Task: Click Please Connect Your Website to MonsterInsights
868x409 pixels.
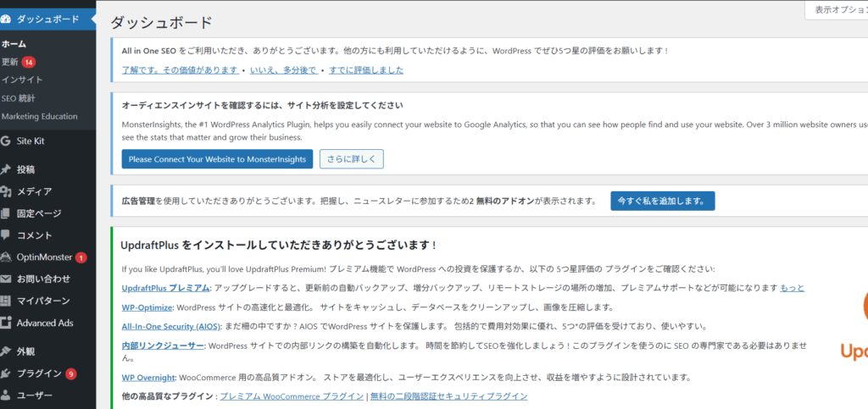Action: click(217, 158)
